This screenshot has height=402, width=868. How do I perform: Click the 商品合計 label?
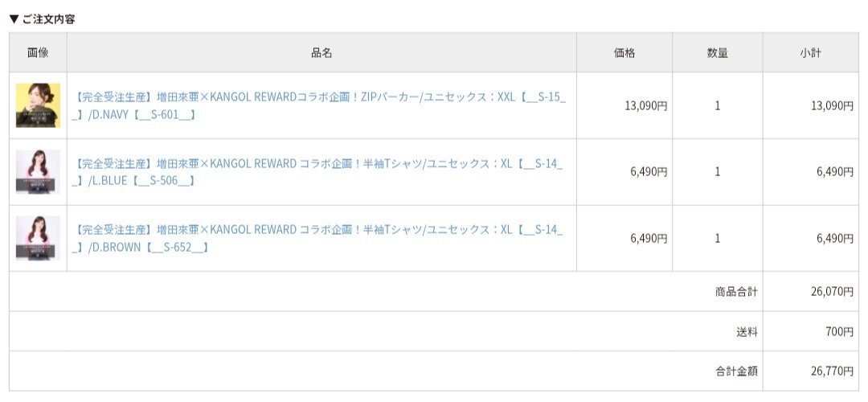click(736, 291)
